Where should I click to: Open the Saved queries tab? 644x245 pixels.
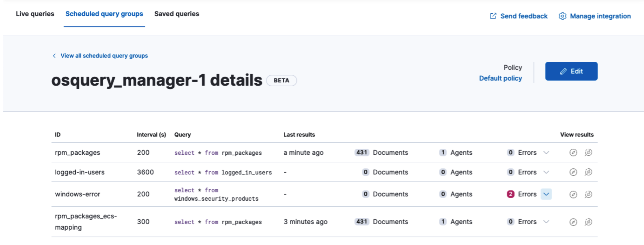(x=177, y=14)
